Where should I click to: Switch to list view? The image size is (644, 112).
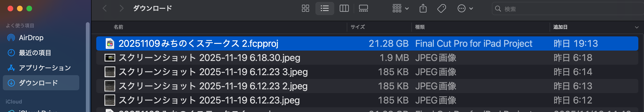325,9
